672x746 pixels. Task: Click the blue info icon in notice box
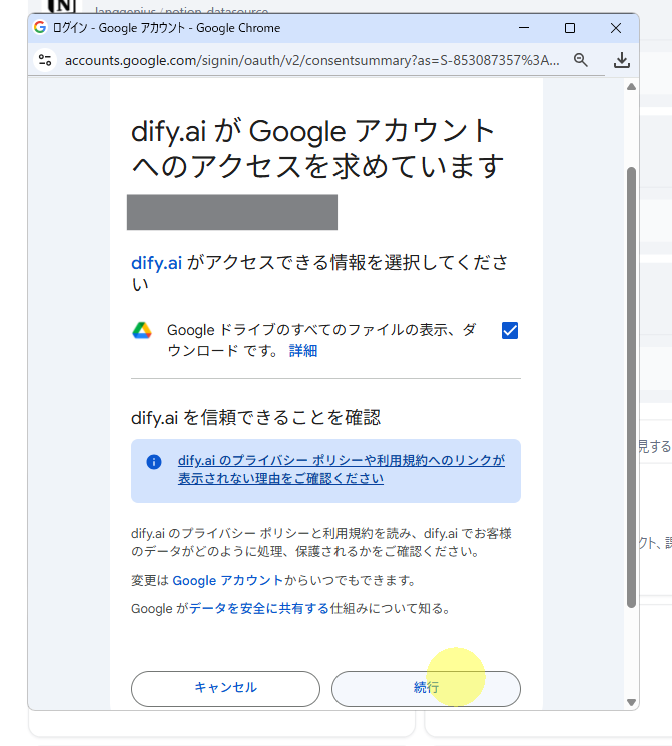pyautogui.click(x=154, y=461)
